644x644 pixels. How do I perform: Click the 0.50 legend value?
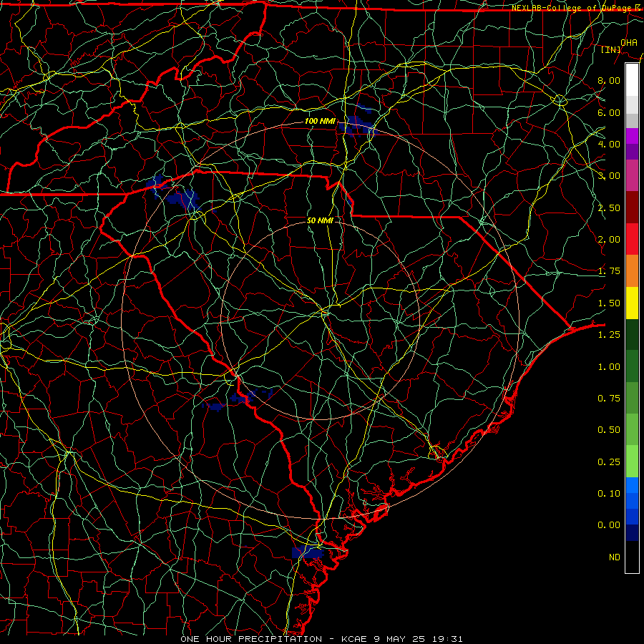click(x=609, y=430)
